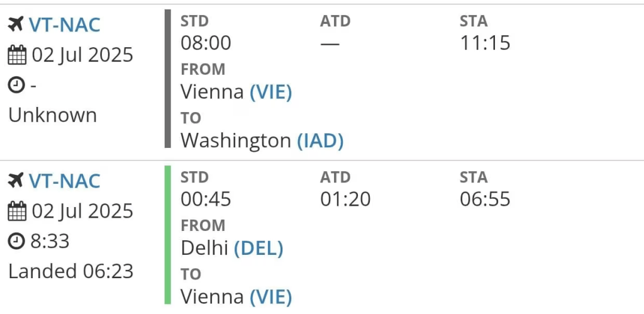644x314 pixels.
Task: Open the (DEL) Delhi airport link
Action: pyautogui.click(x=258, y=248)
